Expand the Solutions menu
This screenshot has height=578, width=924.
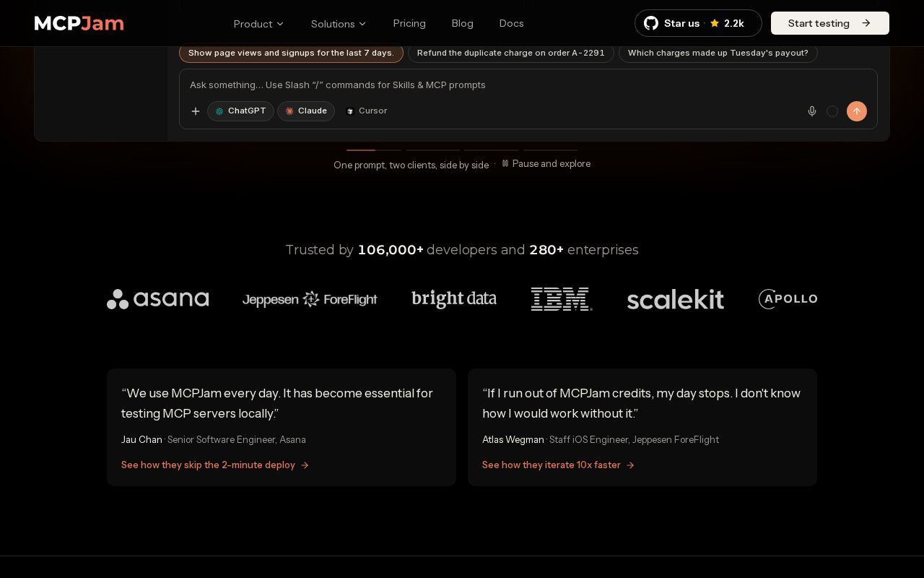[x=339, y=24]
